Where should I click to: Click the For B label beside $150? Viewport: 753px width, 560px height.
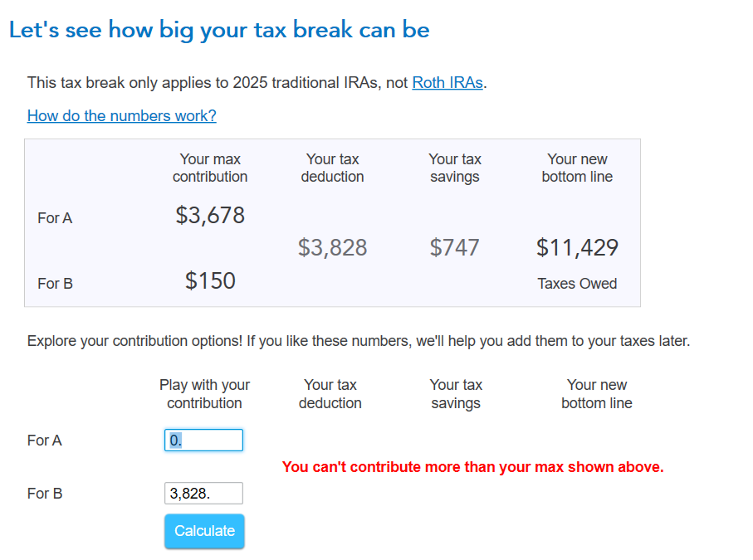55,284
